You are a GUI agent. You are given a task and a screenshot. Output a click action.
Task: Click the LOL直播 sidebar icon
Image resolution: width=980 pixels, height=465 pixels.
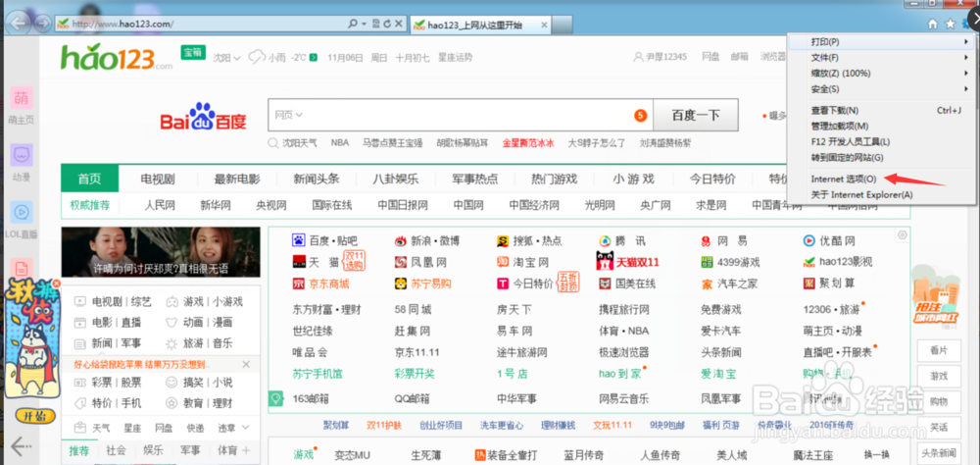tap(22, 212)
